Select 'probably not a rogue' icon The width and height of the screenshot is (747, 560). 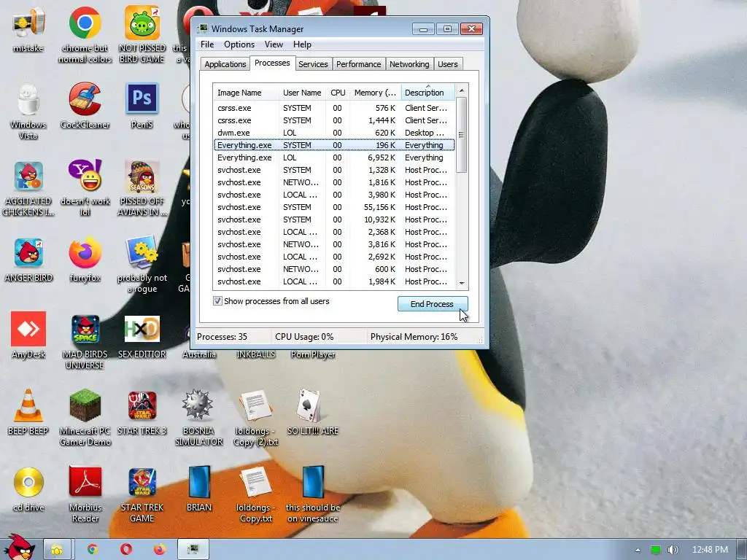[142, 264]
